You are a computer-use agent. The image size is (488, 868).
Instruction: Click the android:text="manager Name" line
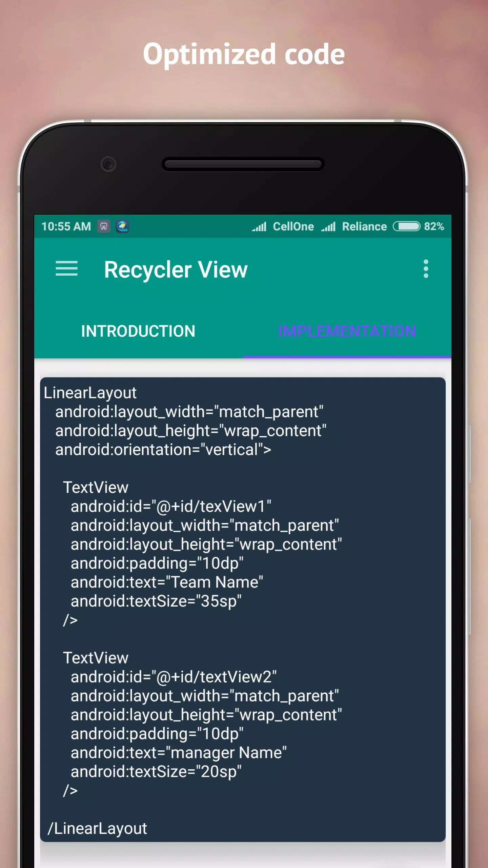[179, 753]
